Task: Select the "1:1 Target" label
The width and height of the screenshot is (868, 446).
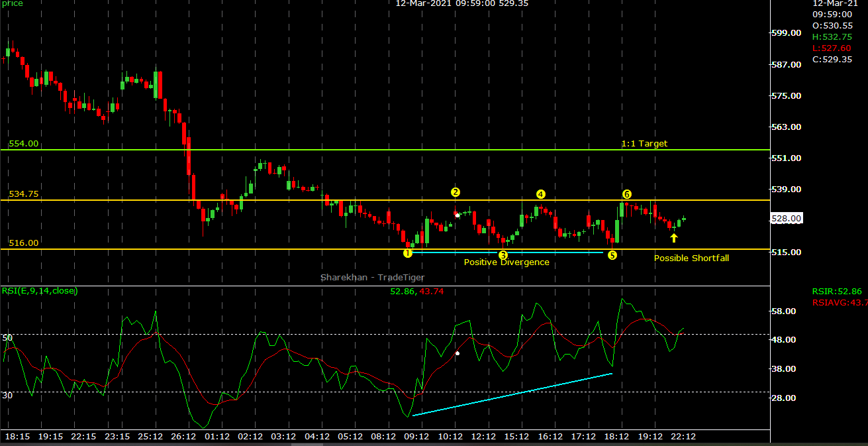Action: pos(644,143)
